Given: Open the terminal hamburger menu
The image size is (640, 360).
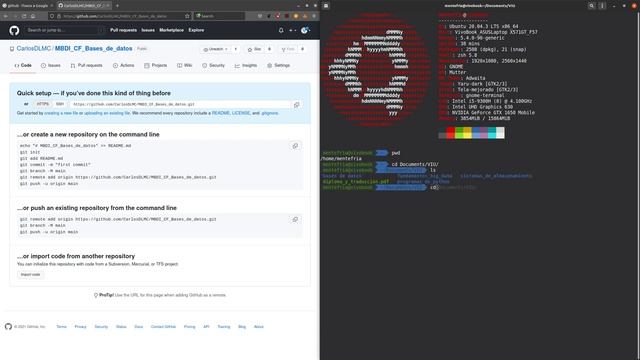Looking at the screenshot, I should [x=602, y=6].
